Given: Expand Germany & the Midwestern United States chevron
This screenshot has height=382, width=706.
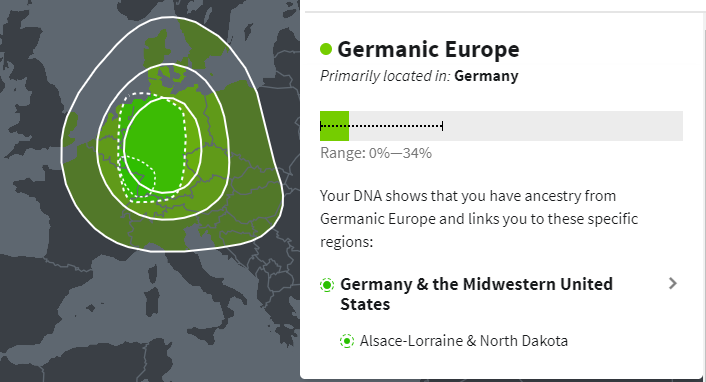Looking at the screenshot, I should coord(673,283).
